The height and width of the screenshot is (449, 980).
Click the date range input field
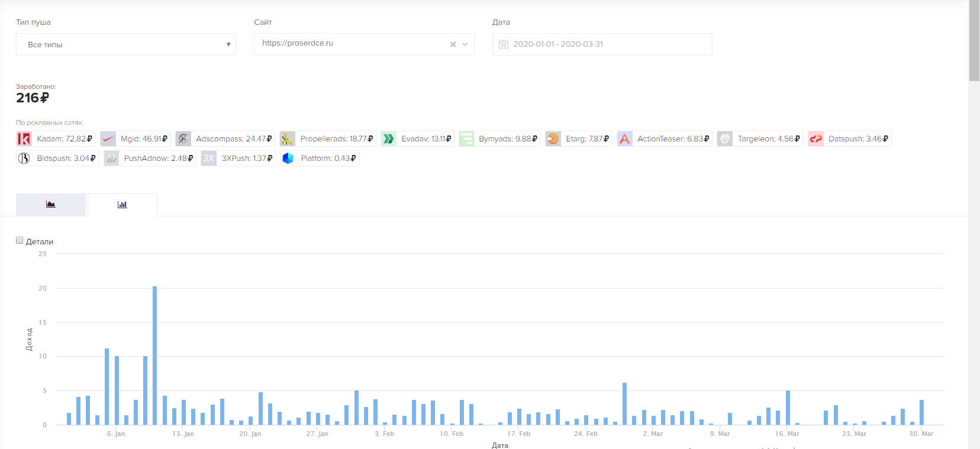coord(602,44)
